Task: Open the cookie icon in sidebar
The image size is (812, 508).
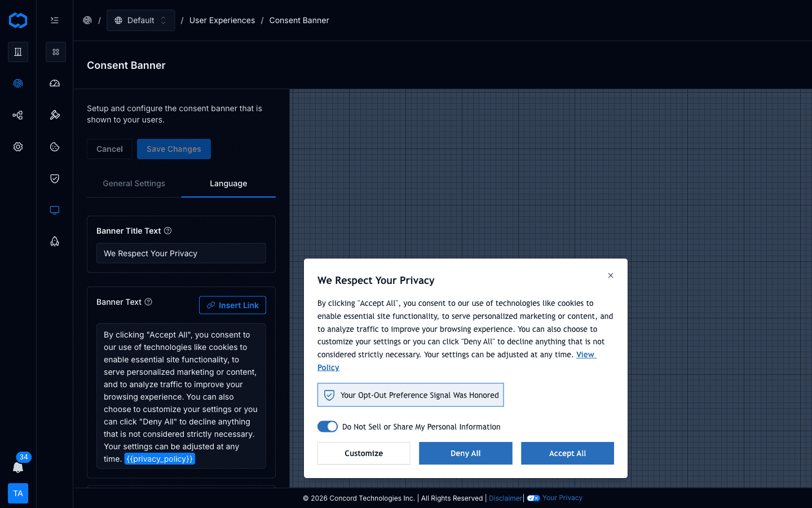Action: coord(55,147)
